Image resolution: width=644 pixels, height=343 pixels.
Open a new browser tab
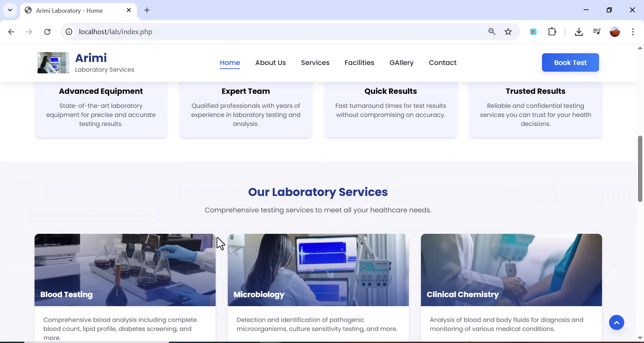click(147, 10)
